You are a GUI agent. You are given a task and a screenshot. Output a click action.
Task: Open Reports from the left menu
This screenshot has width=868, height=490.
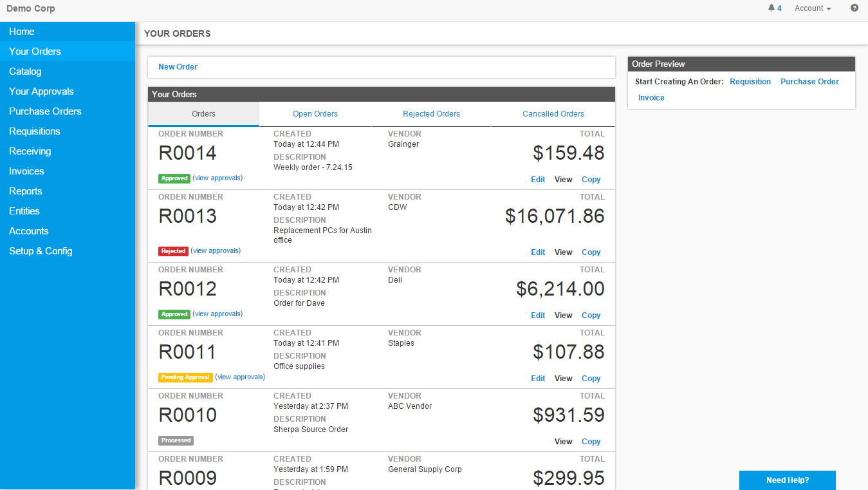(x=26, y=191)
